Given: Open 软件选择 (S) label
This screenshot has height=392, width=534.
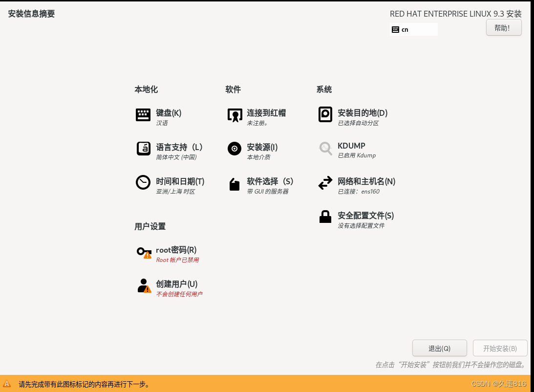Looking at the screenshot, I should [270, 181].
